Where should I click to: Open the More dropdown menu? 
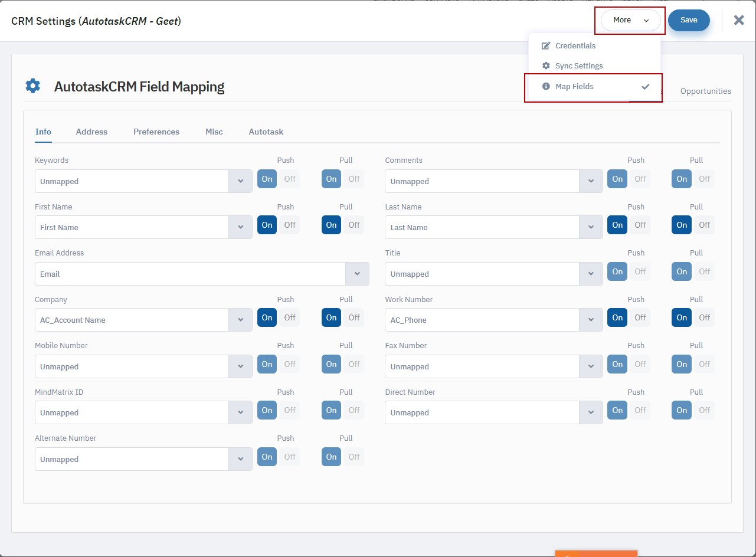click(x=630, y=20)
